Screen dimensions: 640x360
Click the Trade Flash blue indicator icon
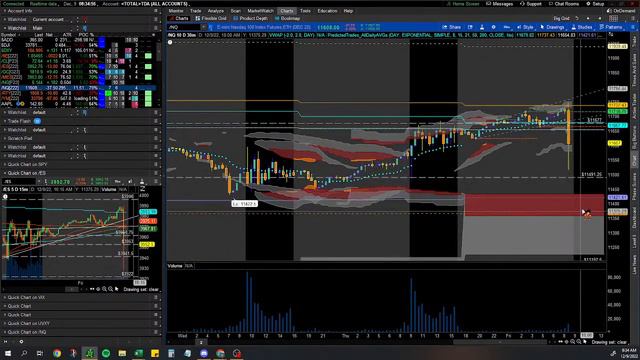[37, 121]
